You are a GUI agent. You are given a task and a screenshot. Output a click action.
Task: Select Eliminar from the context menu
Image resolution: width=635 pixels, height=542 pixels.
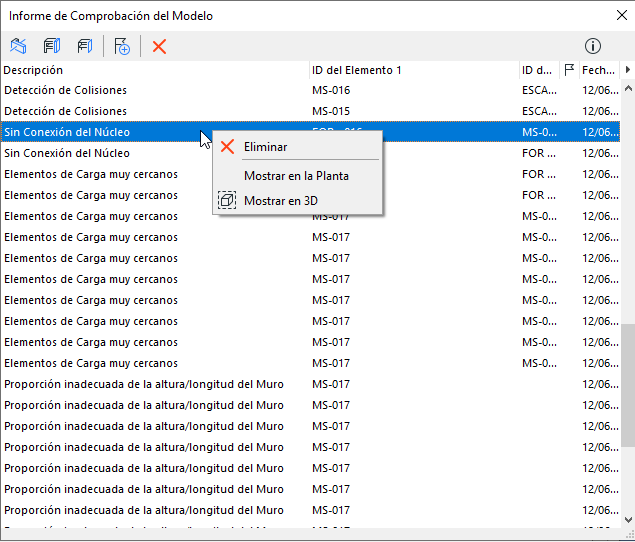pos(265,147)
